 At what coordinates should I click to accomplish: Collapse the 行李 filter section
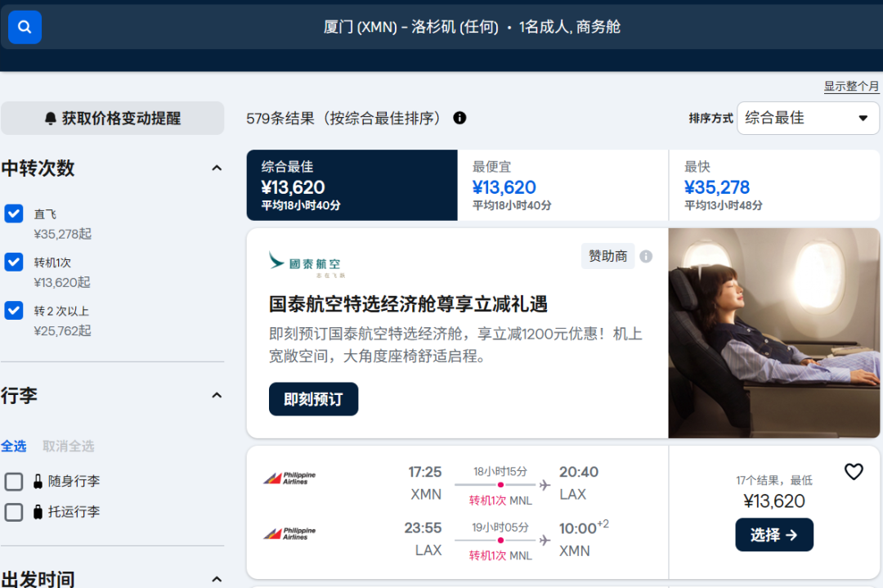pos(217,396)
